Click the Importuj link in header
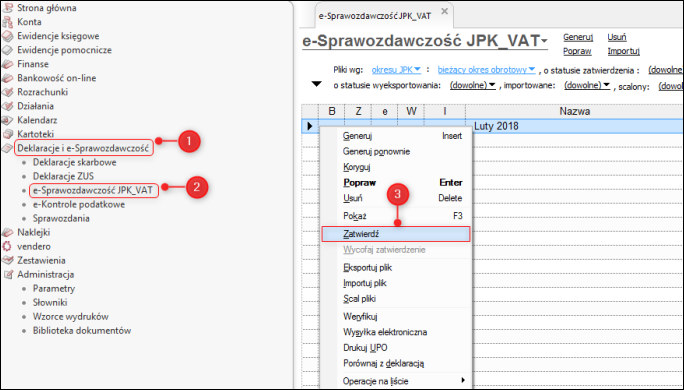Viewport: 684px width, 390px height. point(623,51)
